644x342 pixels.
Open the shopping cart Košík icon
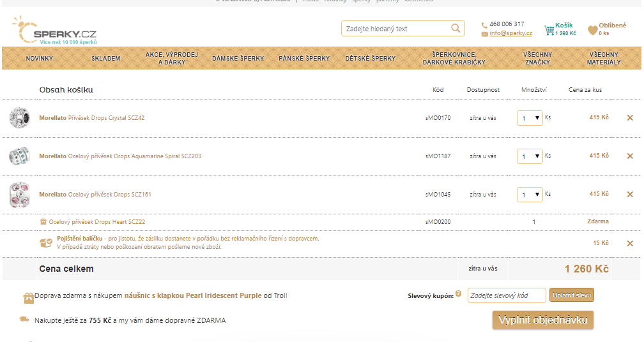pos(549,29)
